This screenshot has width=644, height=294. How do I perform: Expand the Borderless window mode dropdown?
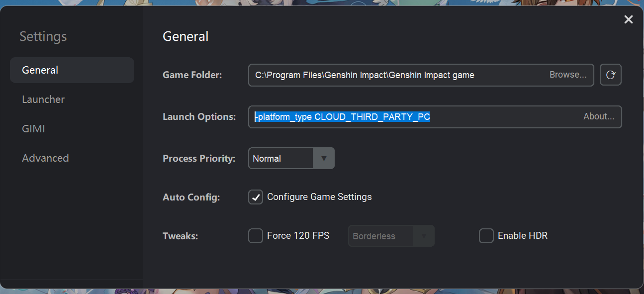click(x=424, y=236)
